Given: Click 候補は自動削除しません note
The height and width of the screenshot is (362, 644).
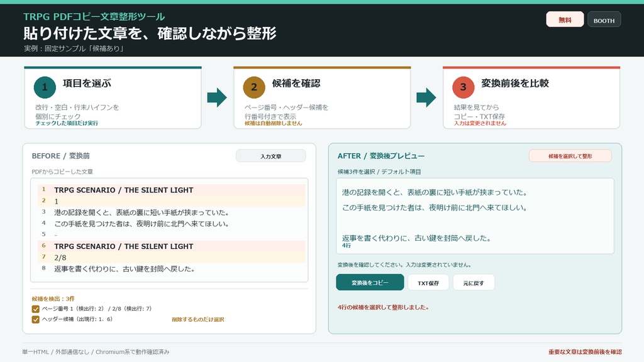Looking at the screenshot, I should [273, 123].
